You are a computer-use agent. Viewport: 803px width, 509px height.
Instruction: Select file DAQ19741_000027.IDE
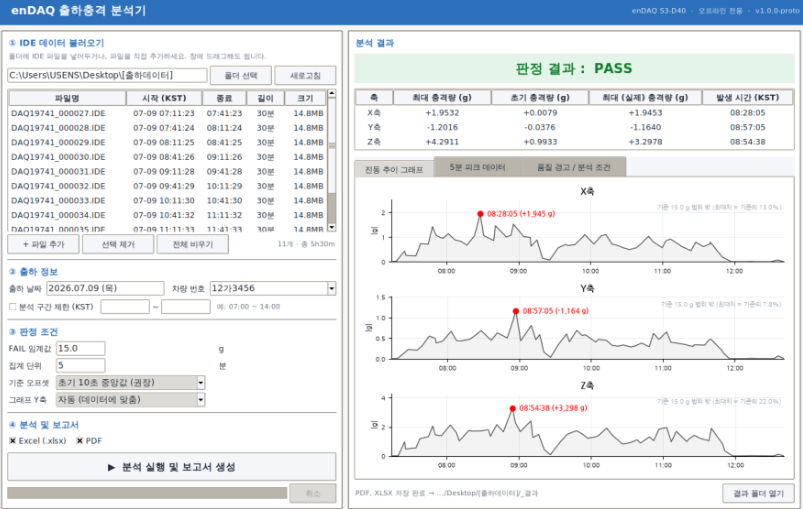(x=167, y=113)
